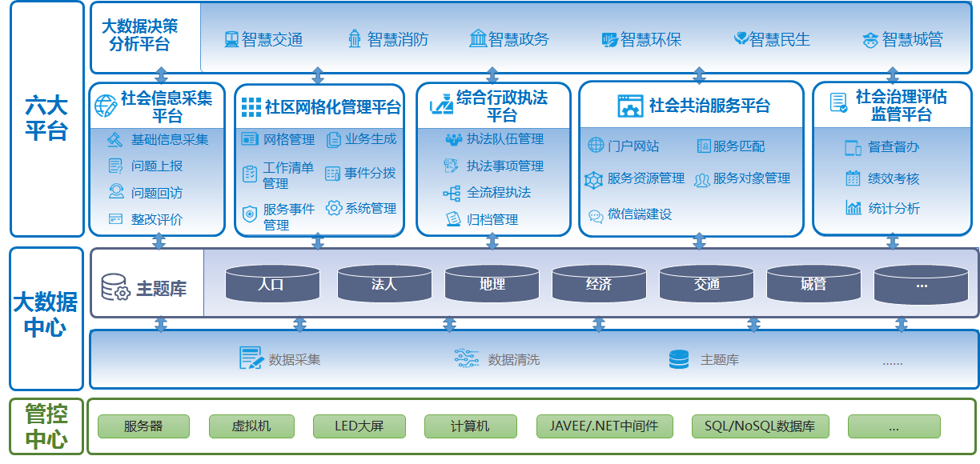The width and height of the screenshot is (980, 464).
Task: Select the 大数据中心 side label
Action: pos(46,314)
